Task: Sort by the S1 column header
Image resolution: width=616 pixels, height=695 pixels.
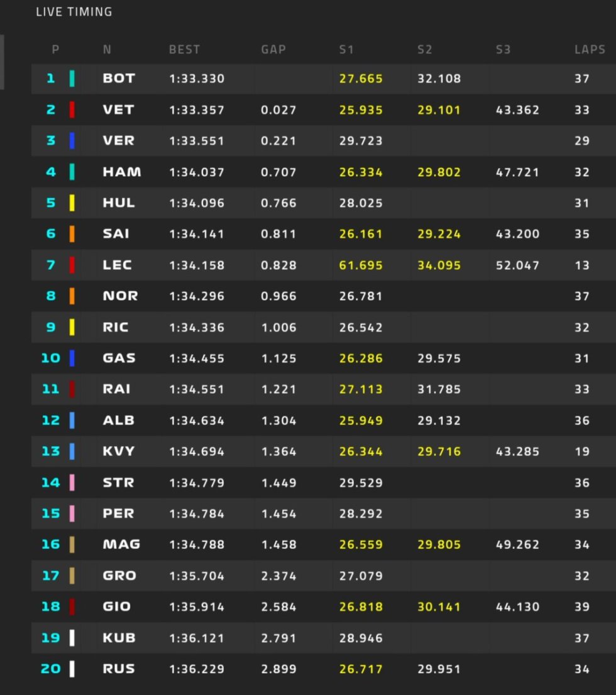Action: point(346,49)
